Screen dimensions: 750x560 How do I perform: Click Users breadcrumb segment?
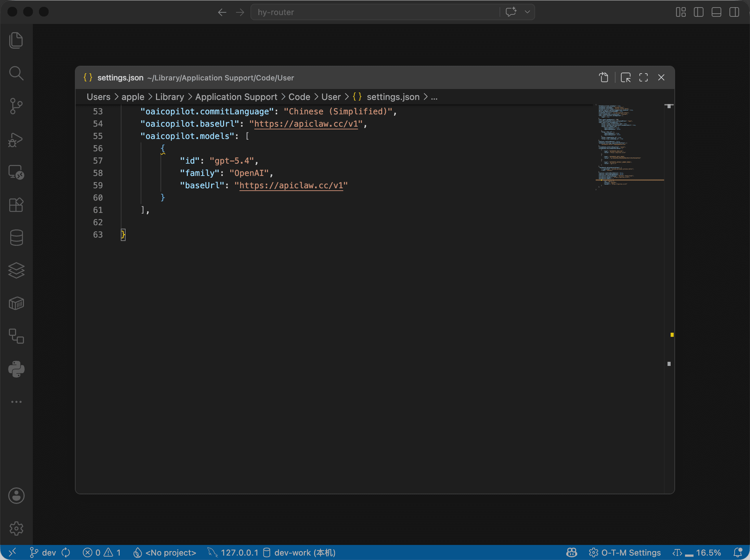click(x=99, y=97)
